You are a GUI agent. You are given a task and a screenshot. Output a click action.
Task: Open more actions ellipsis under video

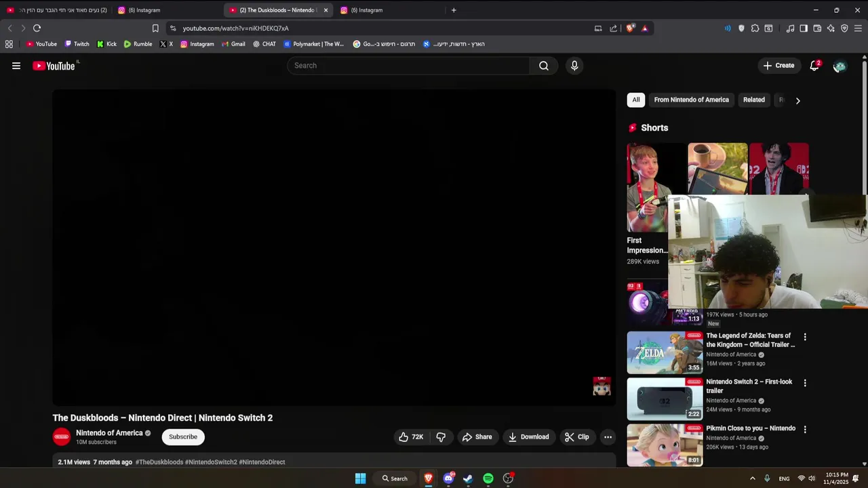[x=608, y=437]
